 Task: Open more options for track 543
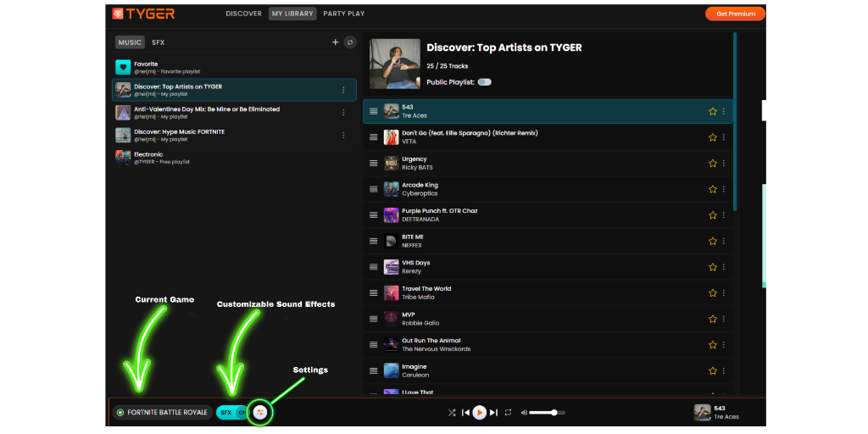(x=724, y=111)
